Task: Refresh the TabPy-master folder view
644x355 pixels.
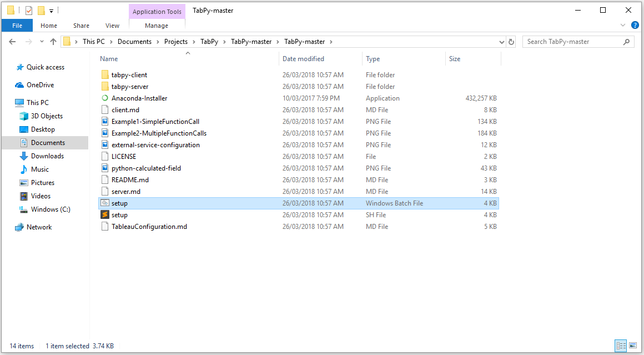Action: (511, 42)
